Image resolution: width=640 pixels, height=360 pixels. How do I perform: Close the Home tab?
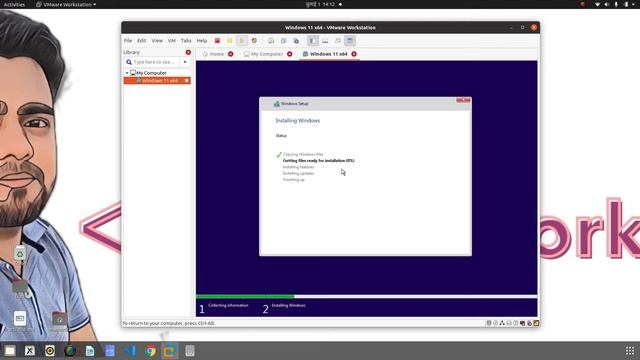(231, 54)
